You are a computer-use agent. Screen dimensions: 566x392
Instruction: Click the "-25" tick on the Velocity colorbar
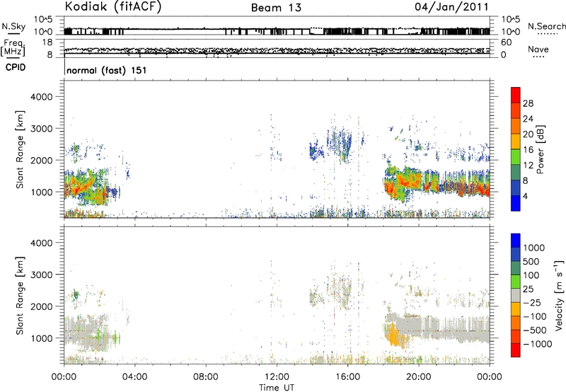(x=532, y=302)
